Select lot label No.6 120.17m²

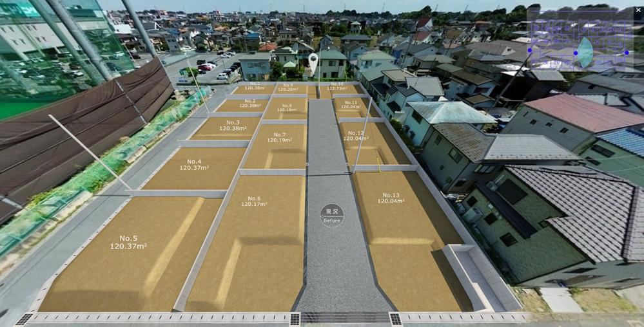point(254,201)
